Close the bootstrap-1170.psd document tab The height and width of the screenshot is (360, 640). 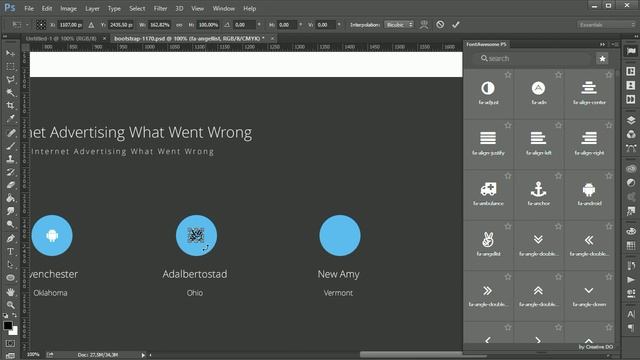273,38
